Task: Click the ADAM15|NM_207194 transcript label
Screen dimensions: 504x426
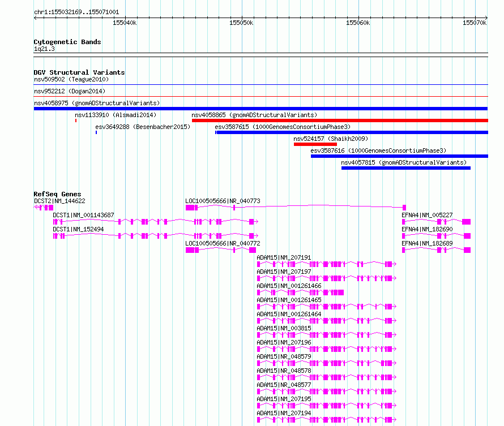Action: [x=284, y=413]
